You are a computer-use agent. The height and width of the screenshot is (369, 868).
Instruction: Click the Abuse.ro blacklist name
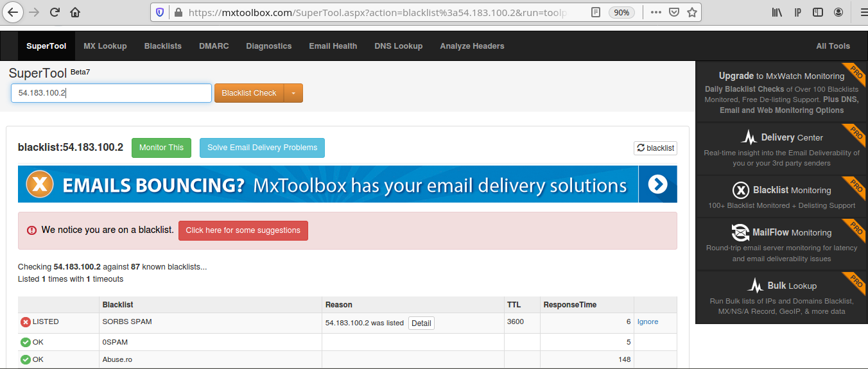[117, 359]
